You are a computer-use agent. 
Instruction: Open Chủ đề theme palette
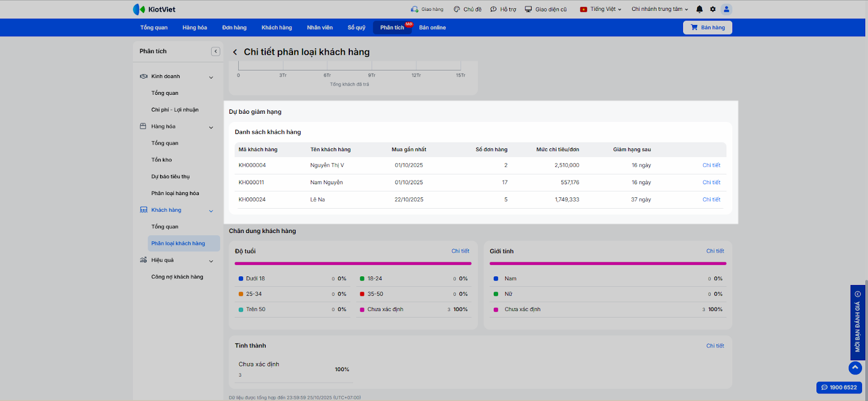coord(457,9)
